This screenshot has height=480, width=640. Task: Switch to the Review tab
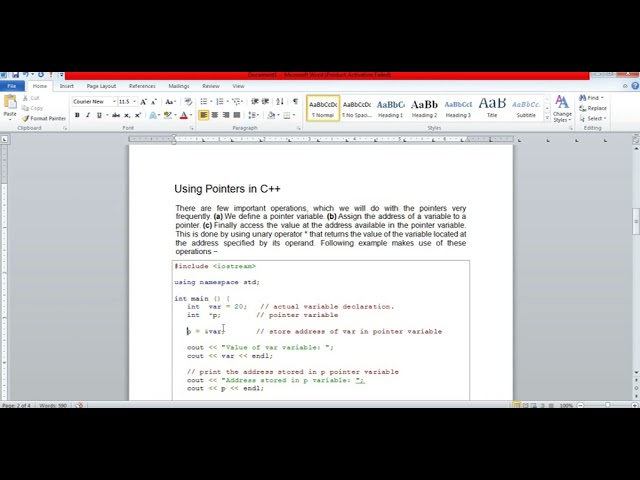pyautogui.click(x=211, y=86)
